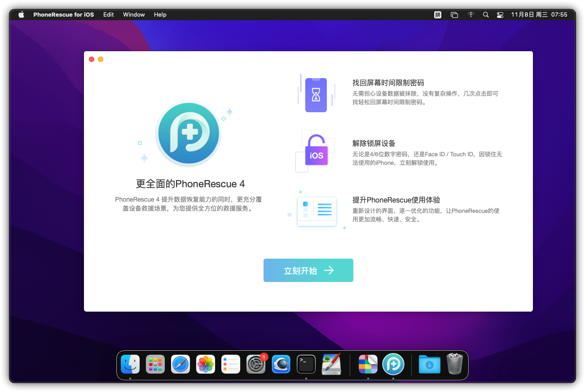Open the Edit menu
This screenshot has height=392, width=585.
coord(108,14)
